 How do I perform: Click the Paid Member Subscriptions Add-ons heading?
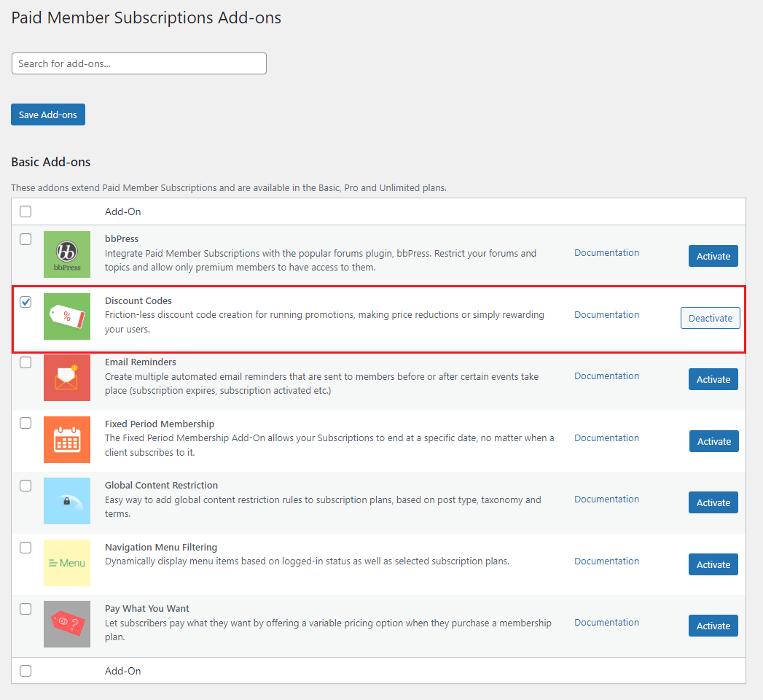(146, 17)
